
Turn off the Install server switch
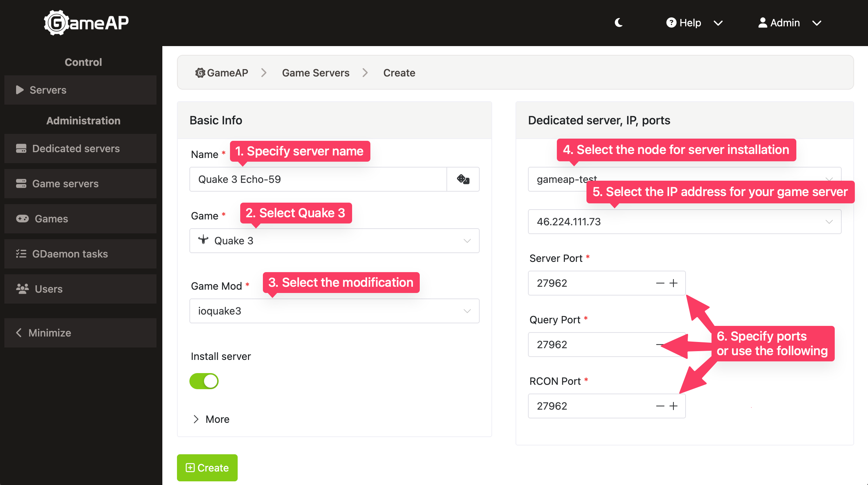[204, 381]
